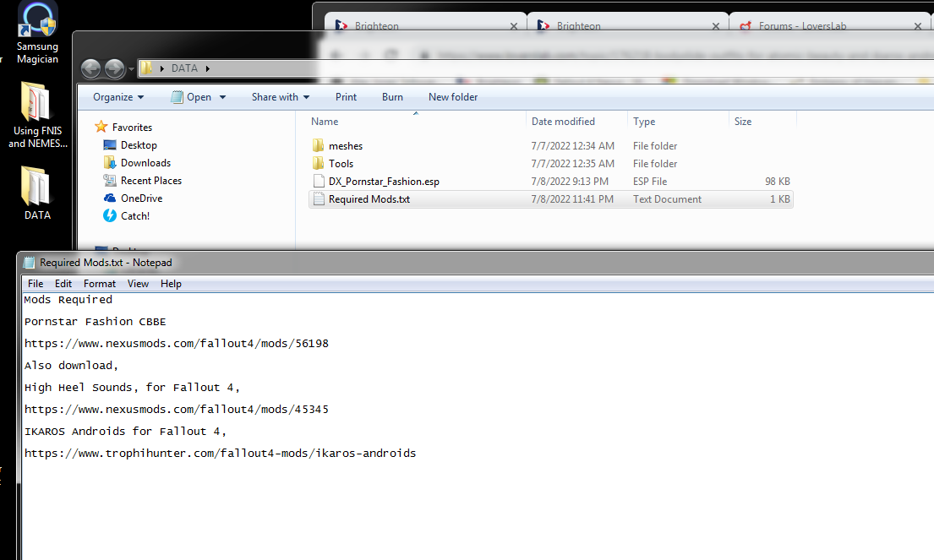Click Print in the Explorer toolbar

tap(346, 97)
